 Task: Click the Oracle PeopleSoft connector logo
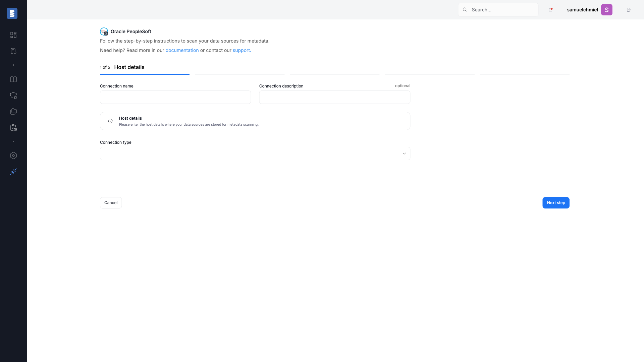(x=104, y=32)
